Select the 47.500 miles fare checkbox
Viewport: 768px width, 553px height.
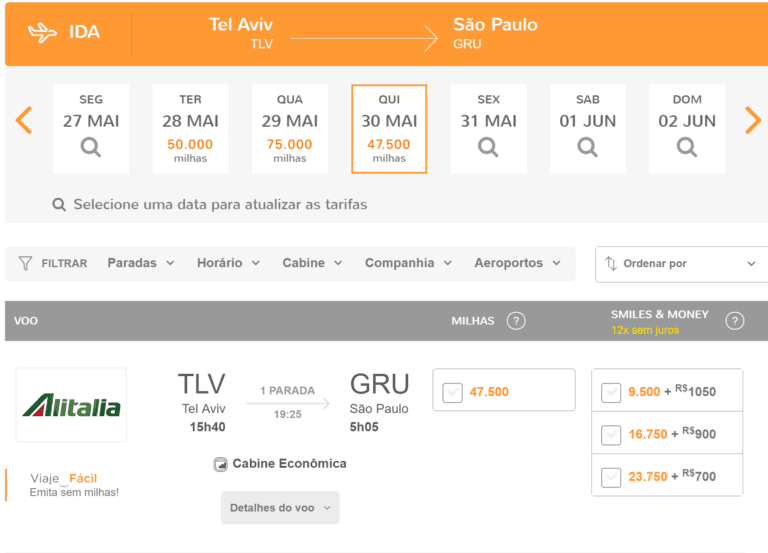pyautogui.click(x=452, y=392)
